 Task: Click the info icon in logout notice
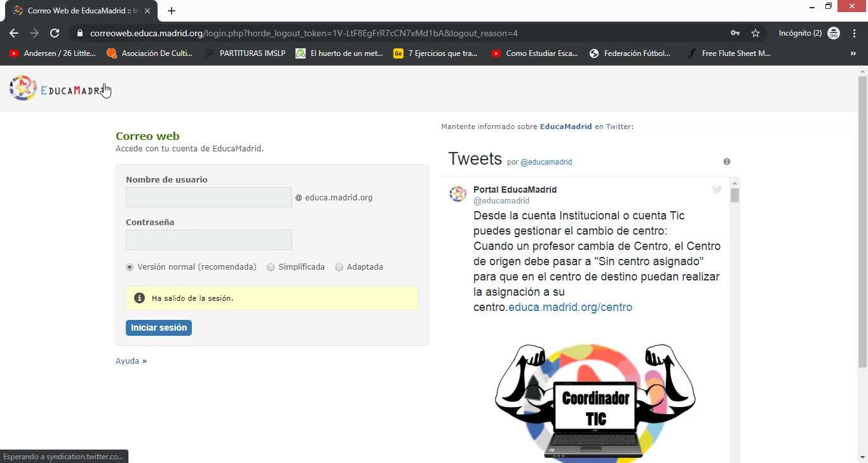click(x=140, y=298)
